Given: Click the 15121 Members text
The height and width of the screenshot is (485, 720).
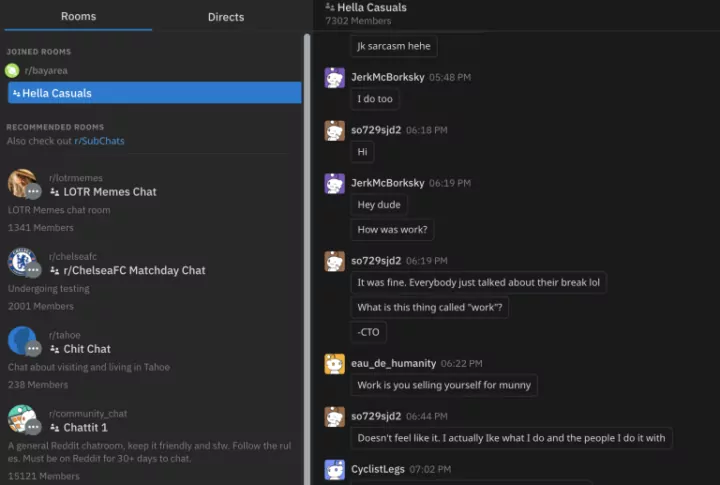Looking at the screenshot, I should (x=44, y=476).
